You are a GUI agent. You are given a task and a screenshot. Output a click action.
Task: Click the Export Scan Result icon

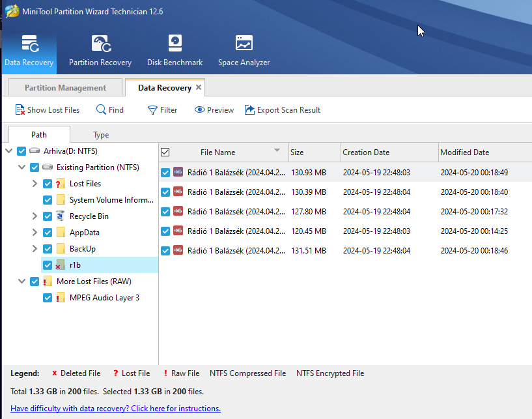point(249,109)
